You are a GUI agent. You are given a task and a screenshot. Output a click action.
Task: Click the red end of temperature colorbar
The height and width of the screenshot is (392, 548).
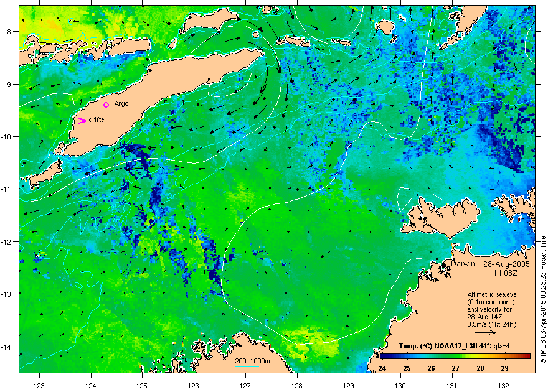(527, 357)
